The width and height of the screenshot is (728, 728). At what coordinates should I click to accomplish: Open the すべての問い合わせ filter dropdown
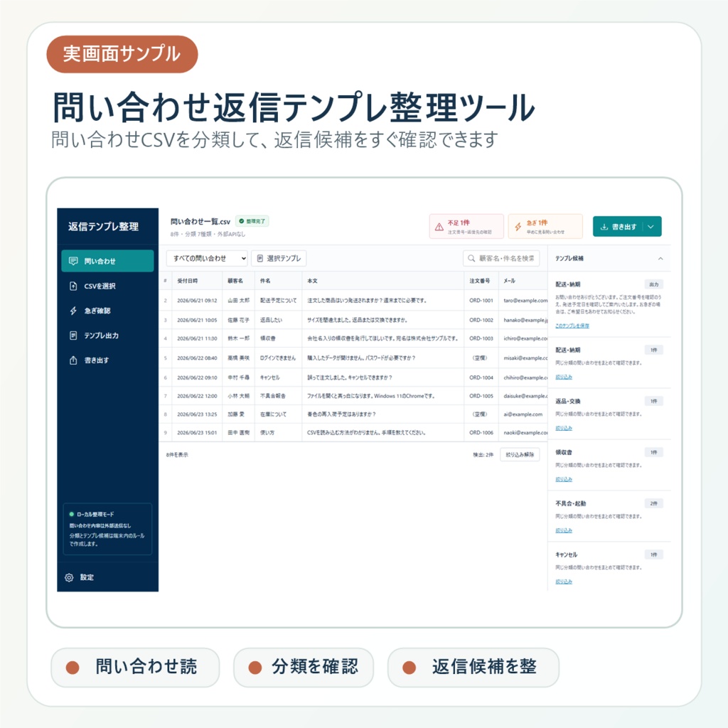[207, 258]
